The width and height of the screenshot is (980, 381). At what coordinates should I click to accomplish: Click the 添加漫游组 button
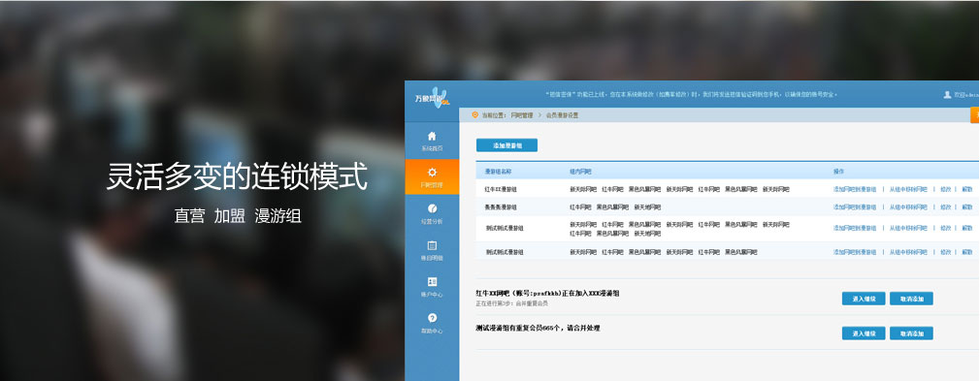pyautogui.click(x=506, y=144)
